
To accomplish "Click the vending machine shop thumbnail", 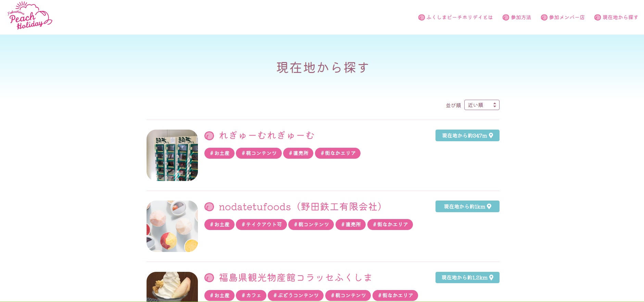I will coord(172,155).
